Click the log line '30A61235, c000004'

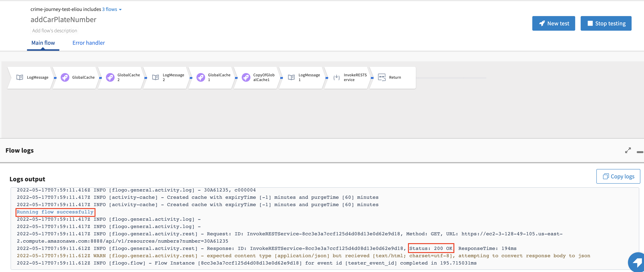coord(136,190)
